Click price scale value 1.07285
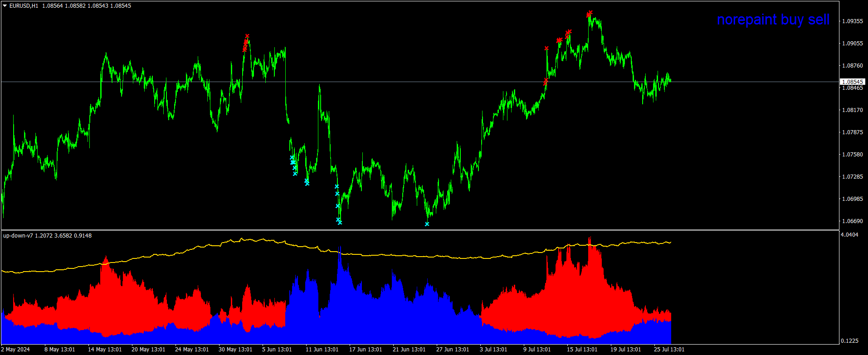This screenshot has height=355, width=868. (853, 177)
